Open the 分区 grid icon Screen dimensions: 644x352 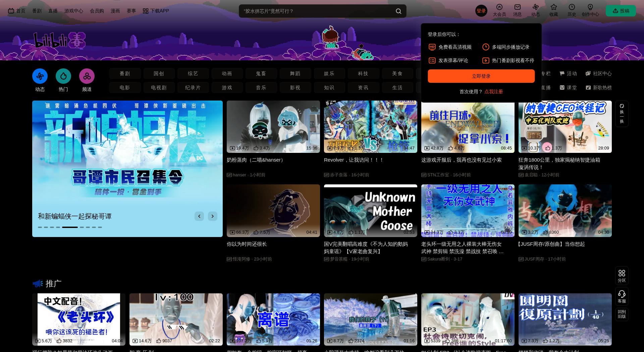pos(622,276)
